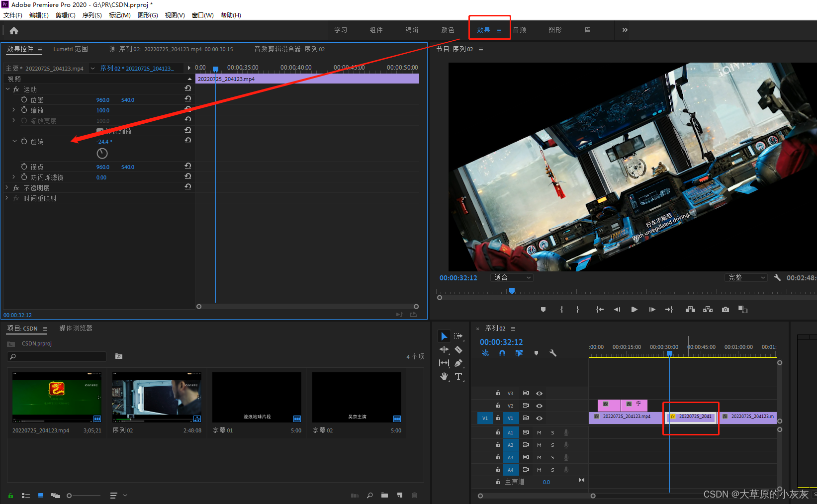This screenshot has width=817, height=504.
Task: Toggle nest sequence insert mode in timeline
Action: pos(485,353)
